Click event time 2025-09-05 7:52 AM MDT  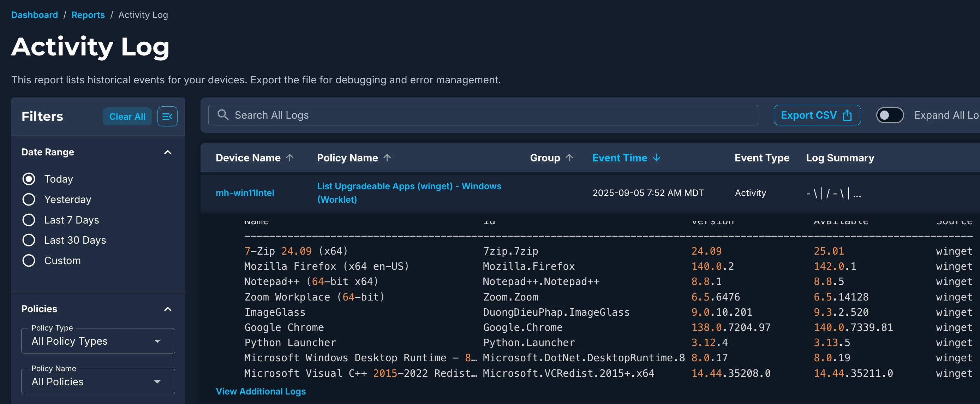pos(648,193)
